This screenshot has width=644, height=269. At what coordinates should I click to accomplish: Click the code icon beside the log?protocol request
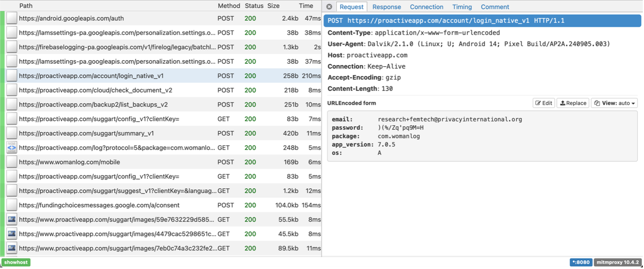pyautogui.click(x=12, y=148)
